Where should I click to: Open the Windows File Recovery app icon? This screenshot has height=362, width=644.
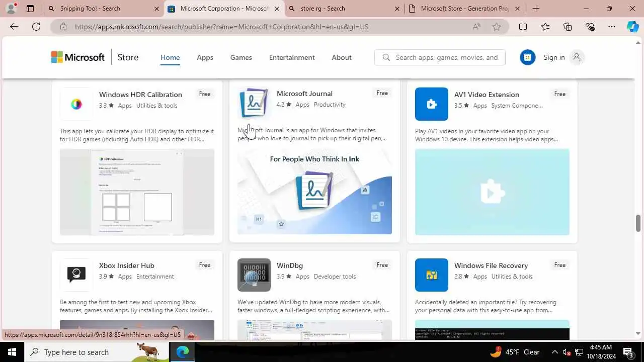click(x=432, y=275)
